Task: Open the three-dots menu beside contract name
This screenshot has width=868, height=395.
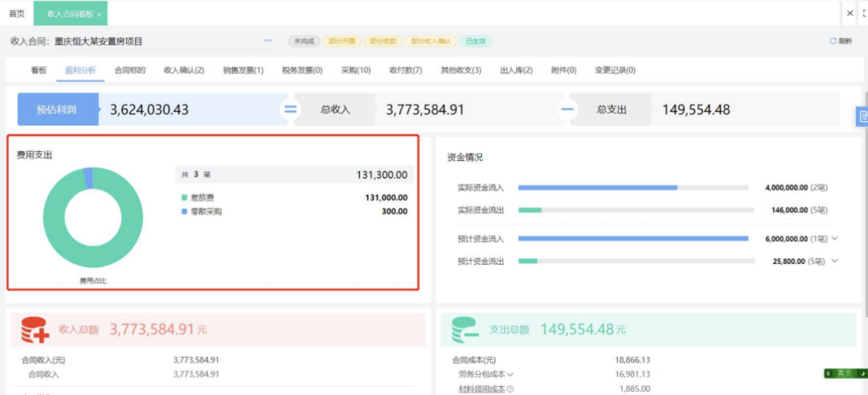Action: [268, 40]
